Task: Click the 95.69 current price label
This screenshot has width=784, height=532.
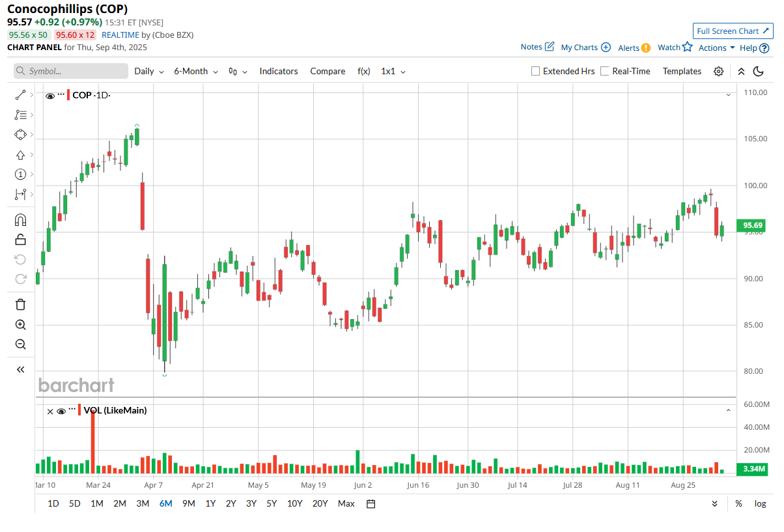Action: point(752,226)
